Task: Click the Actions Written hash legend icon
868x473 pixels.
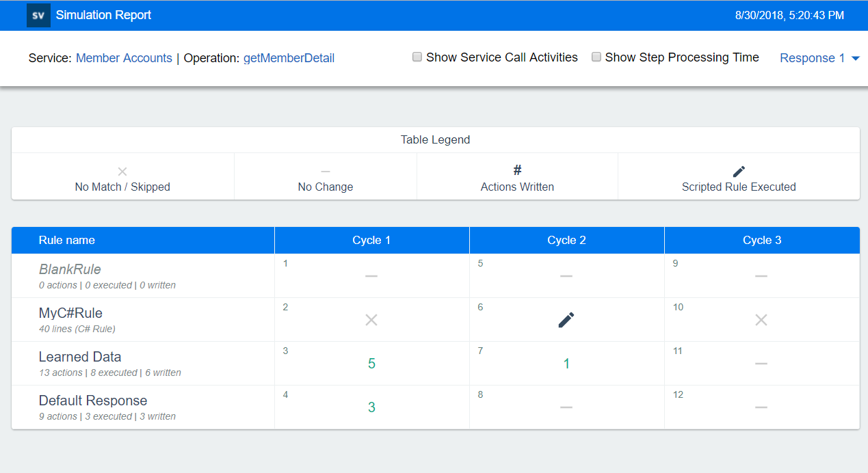Action: point(517,171)
